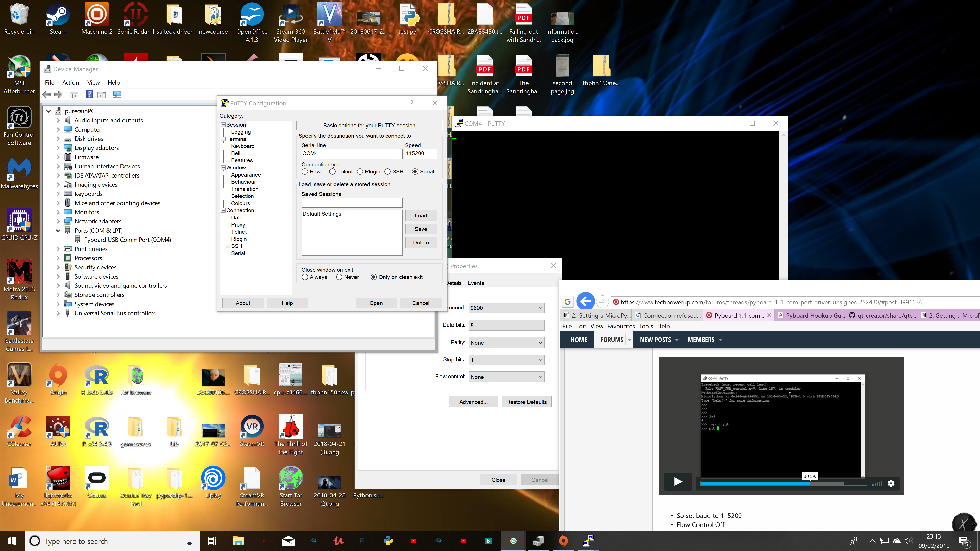Viewport: 980px width, 551px height.
Task: Click Advanced... button in port settings
Action: pos(473,402)
